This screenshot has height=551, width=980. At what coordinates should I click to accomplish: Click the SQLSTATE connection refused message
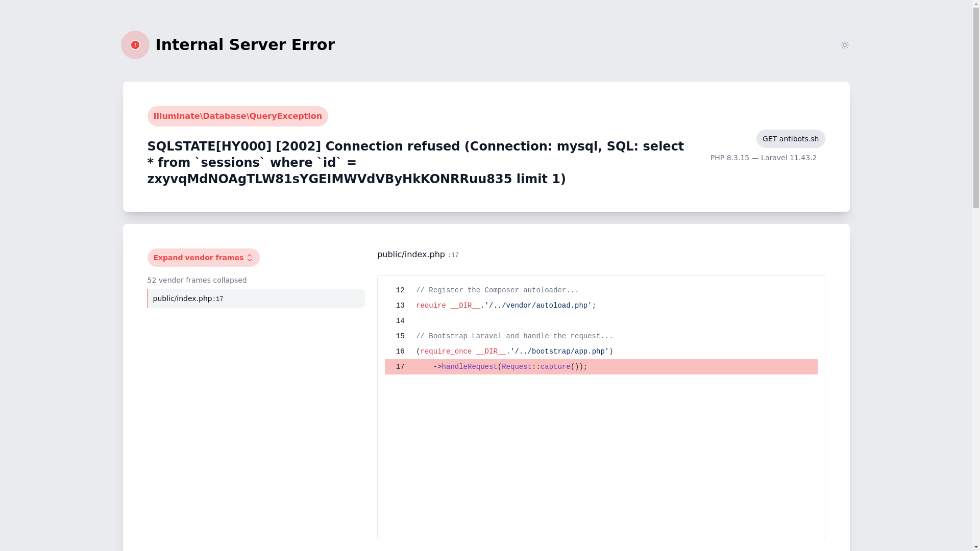tap(415, 163)
